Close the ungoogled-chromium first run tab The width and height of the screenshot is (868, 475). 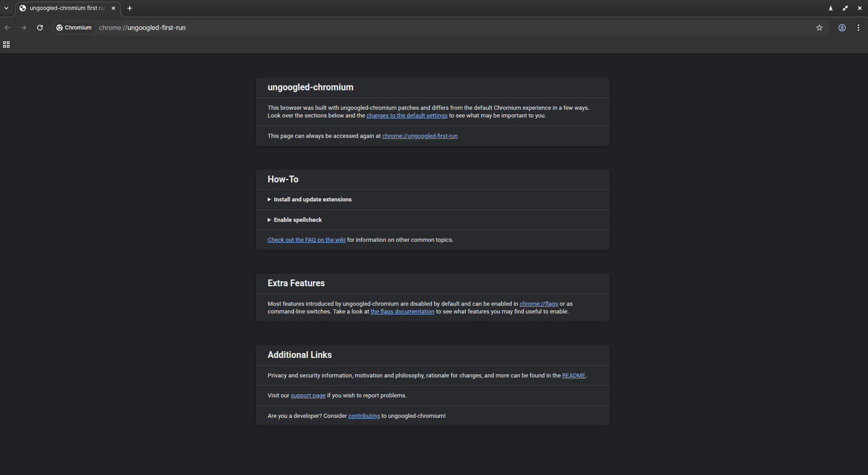pyautogui.click(x=113, y=8)
